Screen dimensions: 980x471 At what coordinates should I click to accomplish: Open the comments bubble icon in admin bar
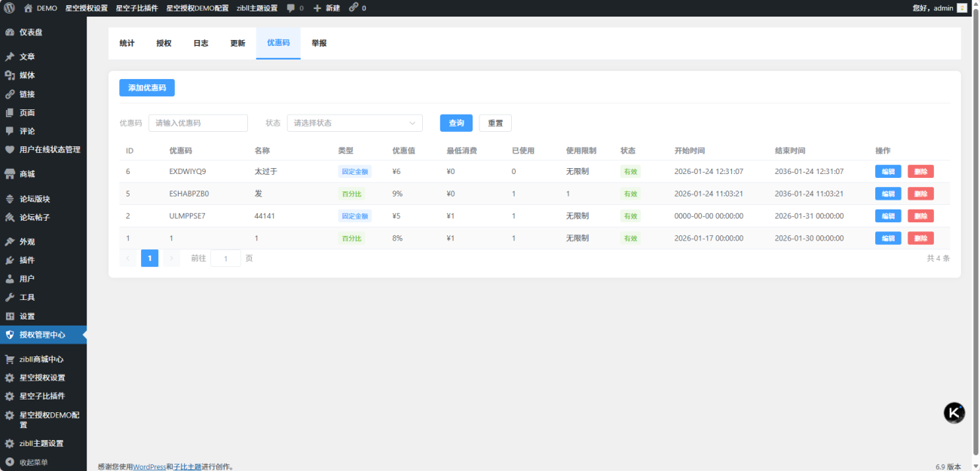pyautogui.click(x=291, y=8)
